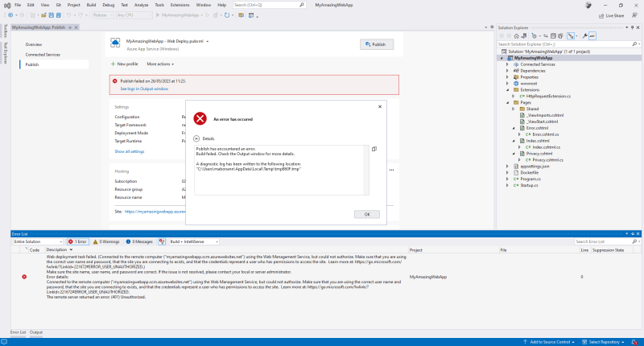644x346 pixels.
Task: Open the Release configuration dropdown
Action: click(x=102, y=15)
